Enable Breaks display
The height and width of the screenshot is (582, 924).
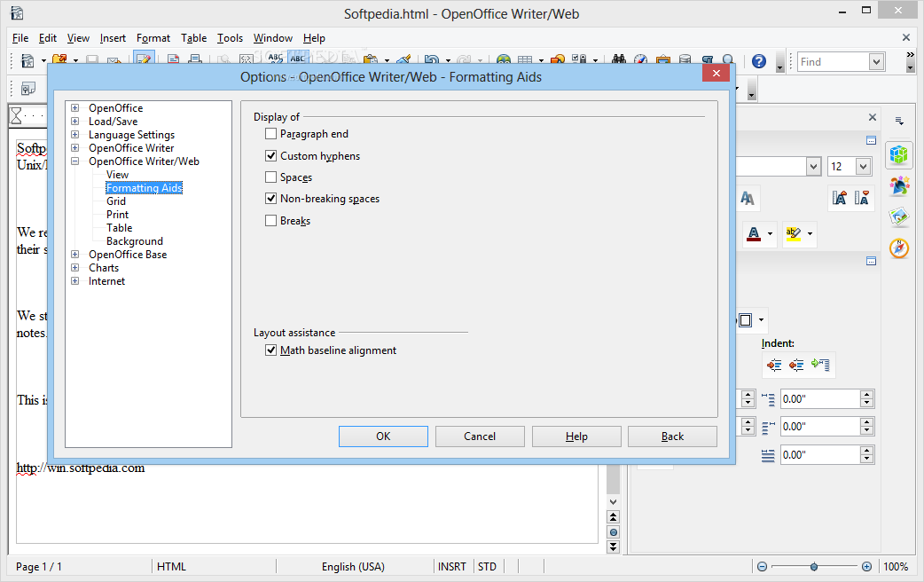pos(270,221)
